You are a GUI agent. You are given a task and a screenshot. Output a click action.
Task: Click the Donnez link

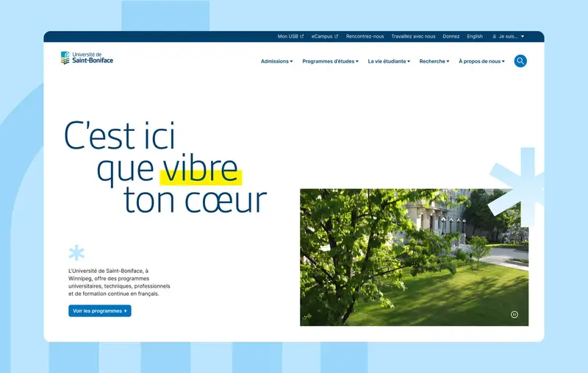tap(451, 36)
